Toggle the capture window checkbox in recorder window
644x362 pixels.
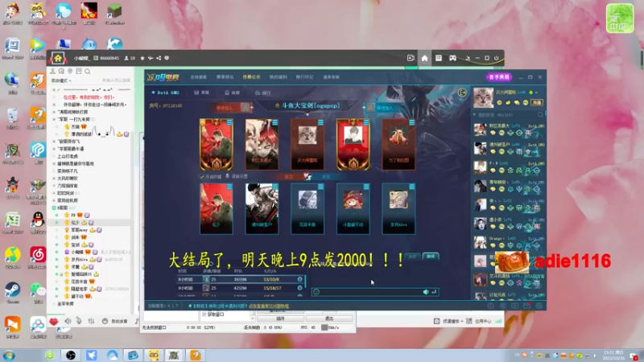(x=204, y=315)
